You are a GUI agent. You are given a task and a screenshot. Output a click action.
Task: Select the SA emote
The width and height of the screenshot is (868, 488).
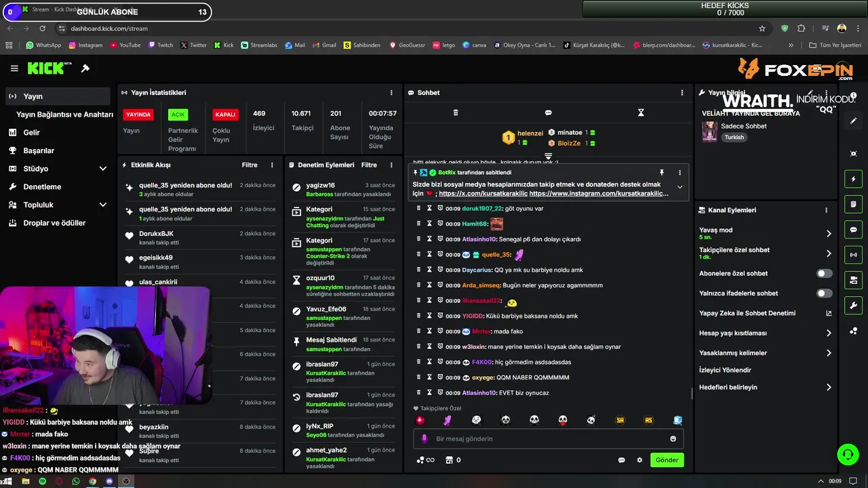point(620,420)
